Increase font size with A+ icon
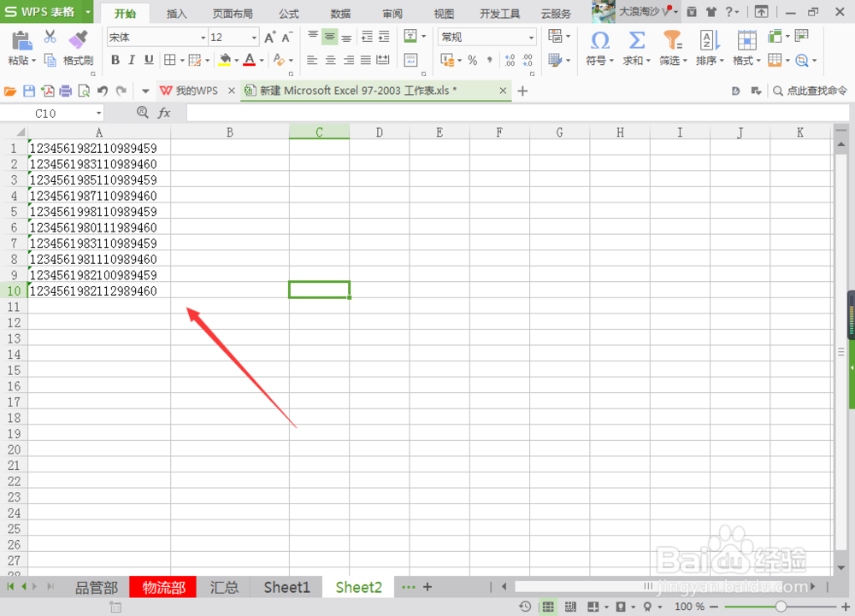The image size is (855, 616). [270, 37]
